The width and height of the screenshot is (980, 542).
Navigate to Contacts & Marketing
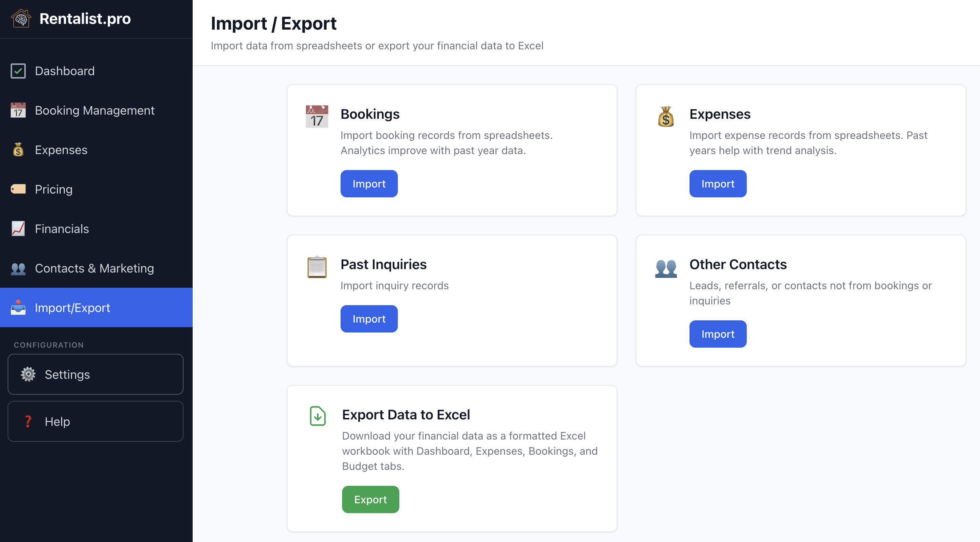[94, 268]
